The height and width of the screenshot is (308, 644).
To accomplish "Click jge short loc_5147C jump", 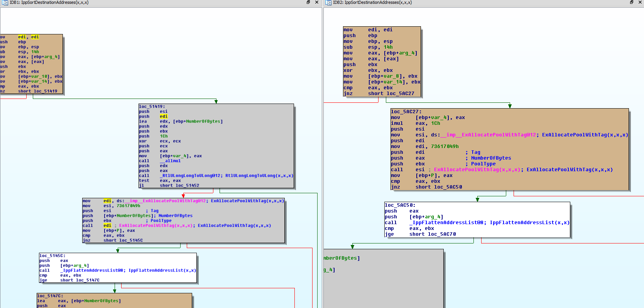I will pyautogui.click(x=69, y=281).
